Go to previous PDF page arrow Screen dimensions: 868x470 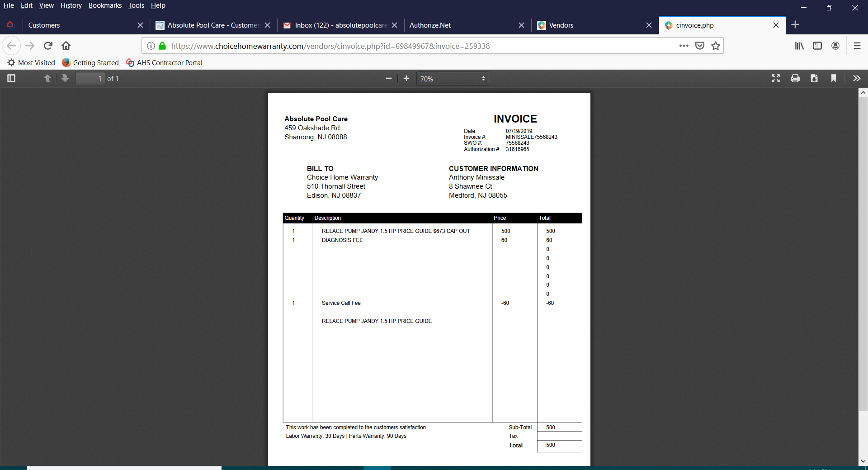click(x=47, y=78)
